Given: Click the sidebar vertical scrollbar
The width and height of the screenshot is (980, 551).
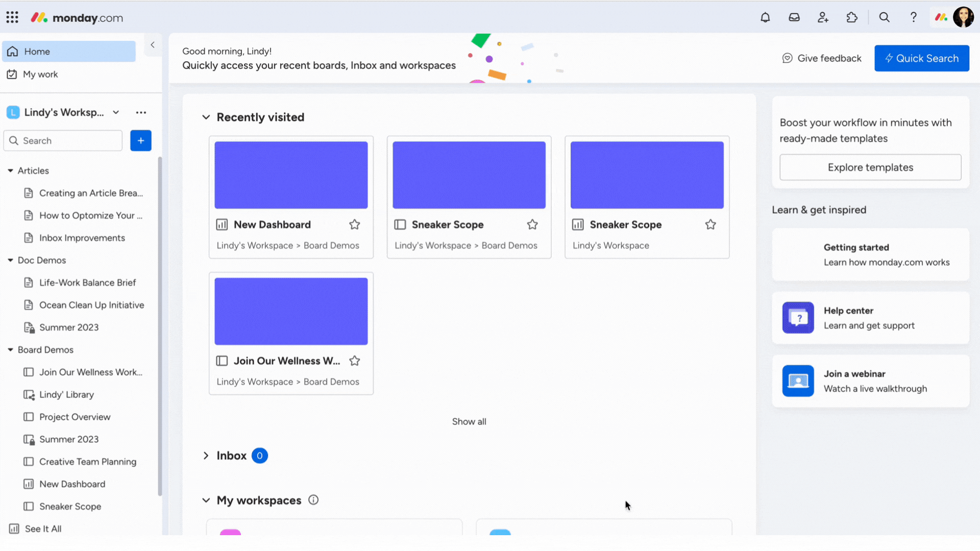Looking at the screenshot, I should (160, 327).
